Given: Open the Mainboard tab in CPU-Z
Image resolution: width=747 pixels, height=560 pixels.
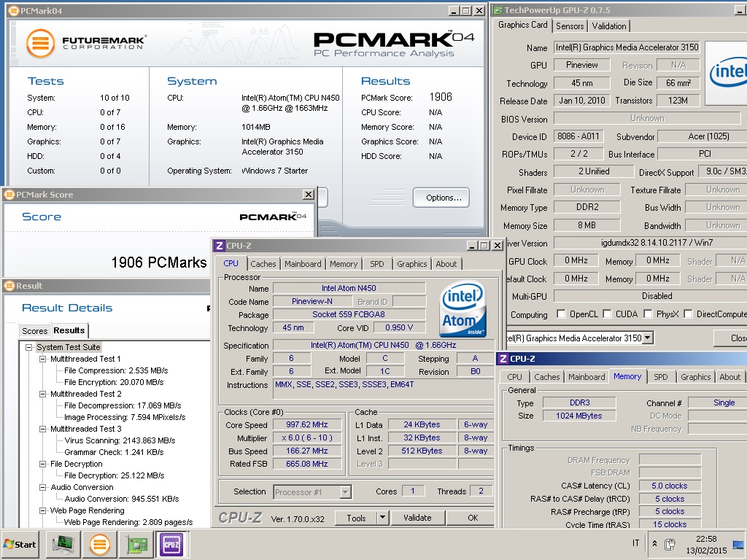Looking at the screenshot, I should click(x=303, y=264).
